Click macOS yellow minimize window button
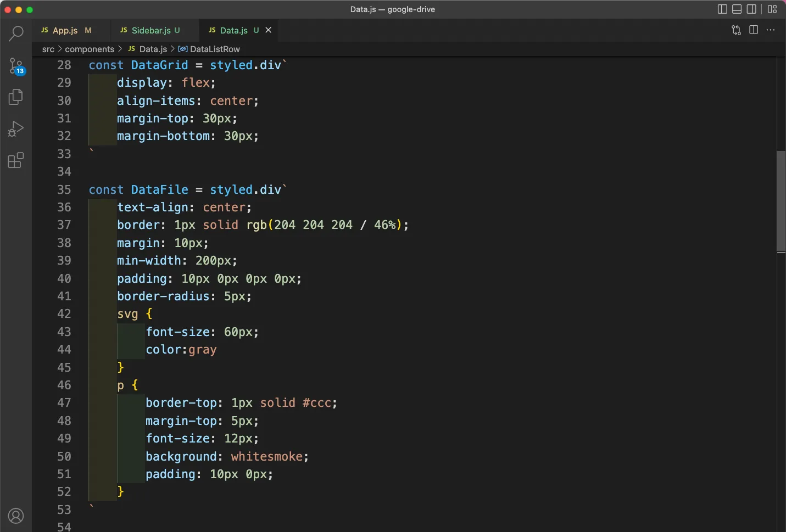The image size is (786, 532). [x=19, y=10]
